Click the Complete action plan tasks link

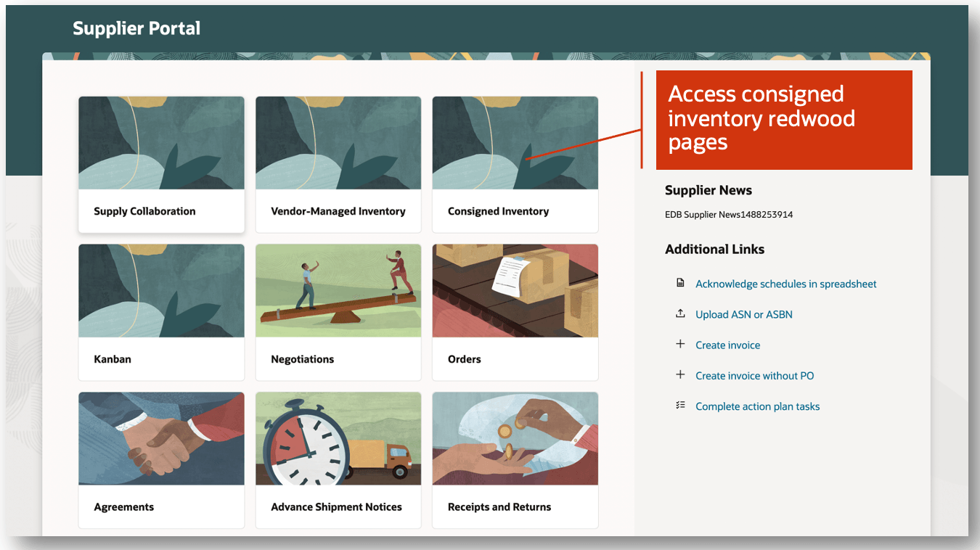[757, 406]
